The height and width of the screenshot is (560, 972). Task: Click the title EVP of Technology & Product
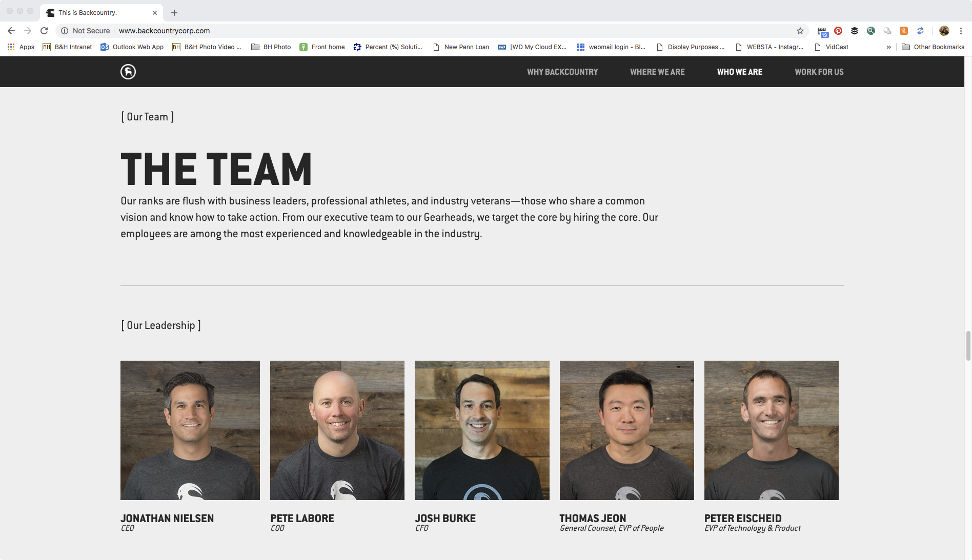(x=753, y=528)
